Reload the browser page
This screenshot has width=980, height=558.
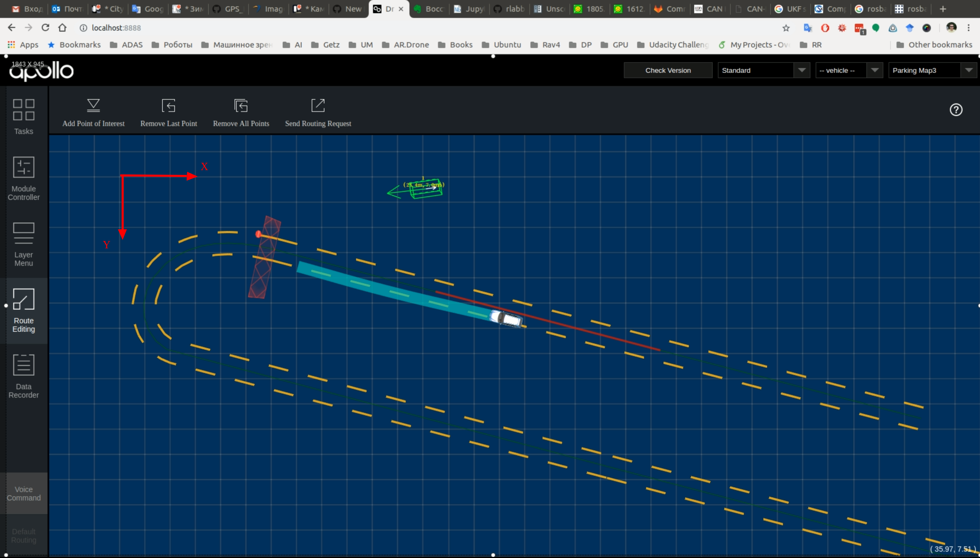click(x=45, y=27)
